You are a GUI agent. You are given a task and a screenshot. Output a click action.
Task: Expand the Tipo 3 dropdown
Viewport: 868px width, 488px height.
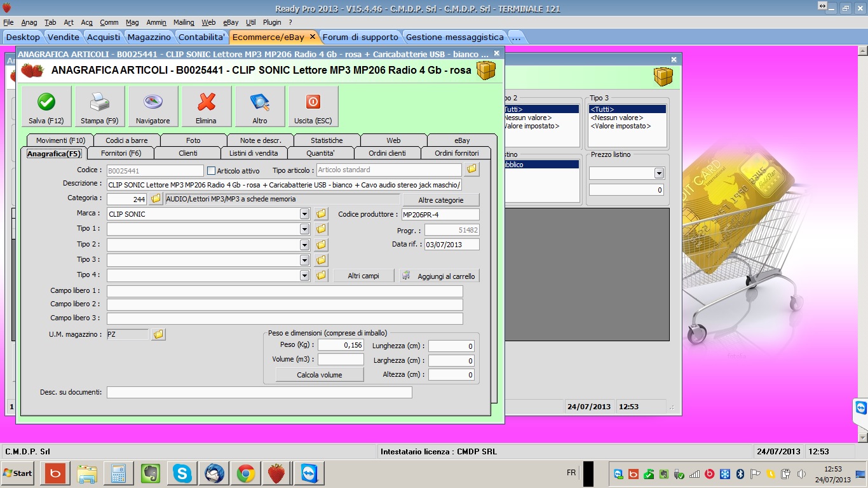pyautogui.click(x=304, y=260)
